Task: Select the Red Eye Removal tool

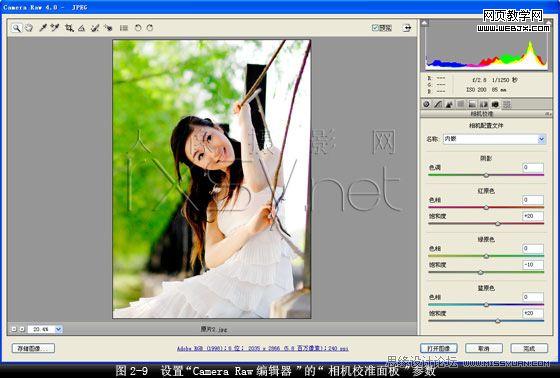Action: click(x=108, y=28)
